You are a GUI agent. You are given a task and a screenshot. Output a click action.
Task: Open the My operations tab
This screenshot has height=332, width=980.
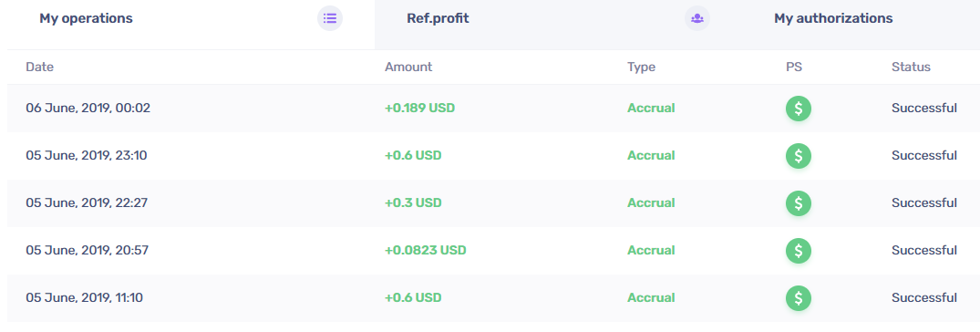coord(87,19)
